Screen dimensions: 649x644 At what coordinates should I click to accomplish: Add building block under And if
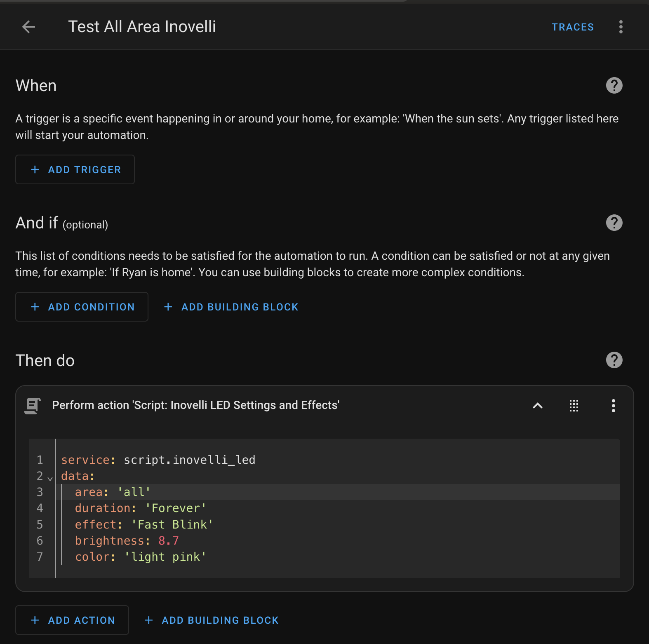click(231, 307)
